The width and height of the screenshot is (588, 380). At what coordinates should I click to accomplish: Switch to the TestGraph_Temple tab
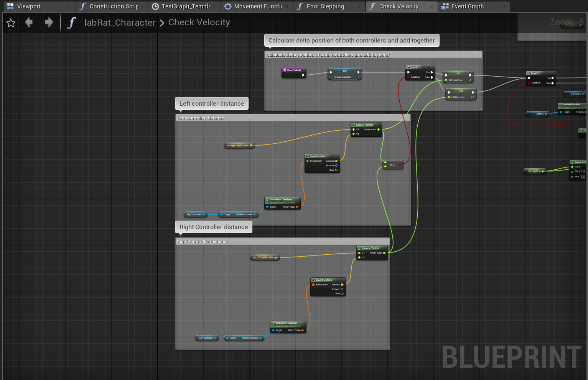186,7
